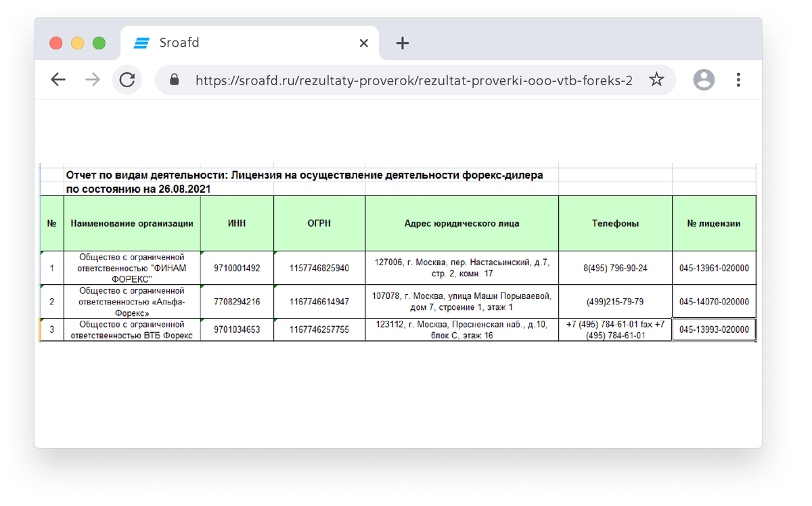
Task: Select INN value 9701034653
Action: [x=237, y=330]
